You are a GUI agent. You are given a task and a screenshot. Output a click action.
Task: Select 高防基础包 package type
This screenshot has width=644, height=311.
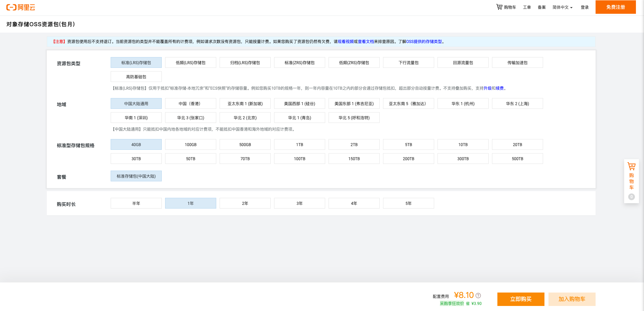pyautogui.click(x=136, y=77)
